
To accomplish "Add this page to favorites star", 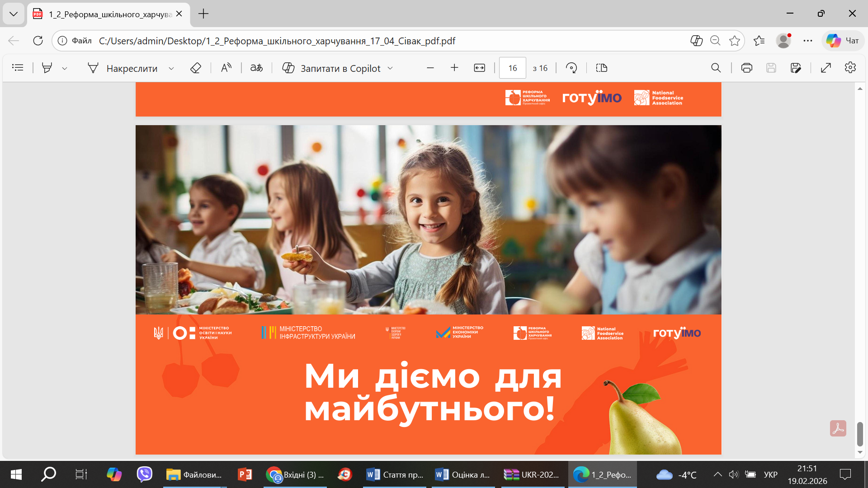I will [x=735, y=41].
